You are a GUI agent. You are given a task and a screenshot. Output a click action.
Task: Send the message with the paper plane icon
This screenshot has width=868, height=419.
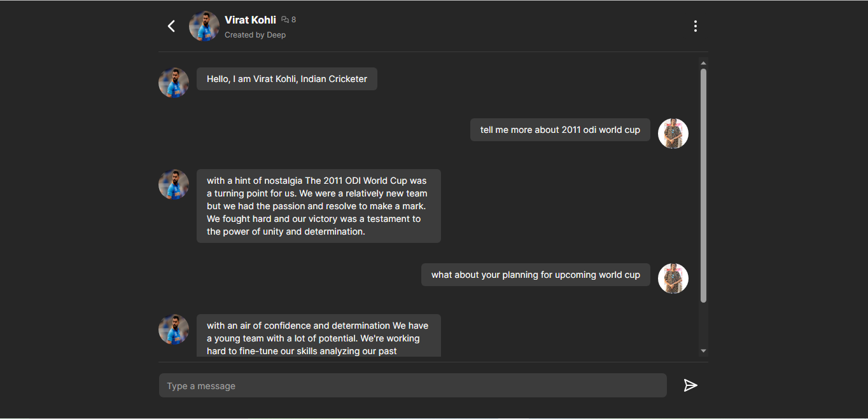point(690,385)
